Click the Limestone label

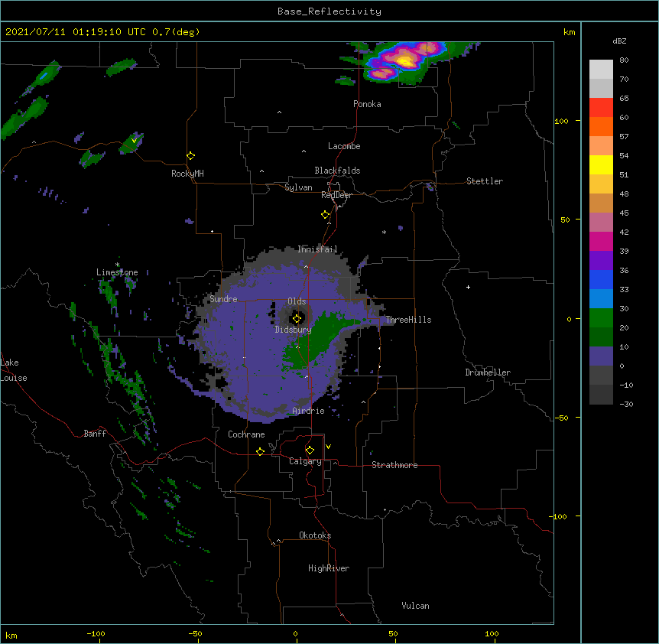coord(117,272)
